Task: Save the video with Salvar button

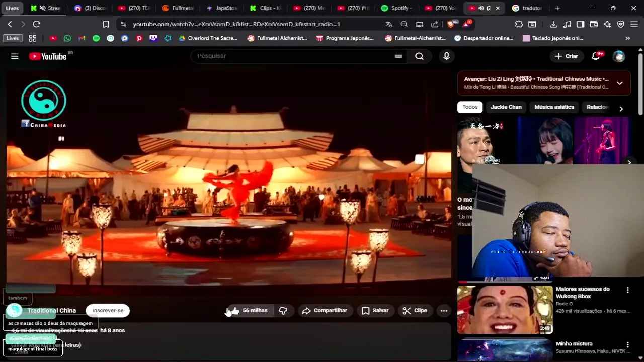Action: 375,311
